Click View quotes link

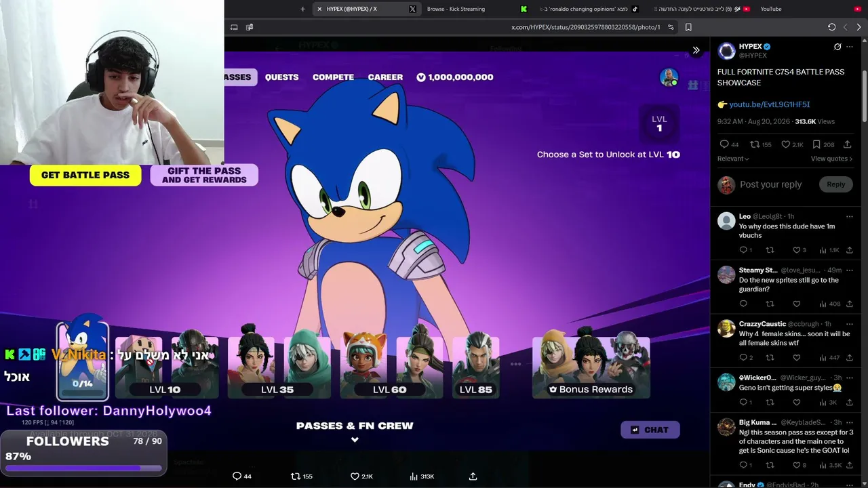click(831, 159)
